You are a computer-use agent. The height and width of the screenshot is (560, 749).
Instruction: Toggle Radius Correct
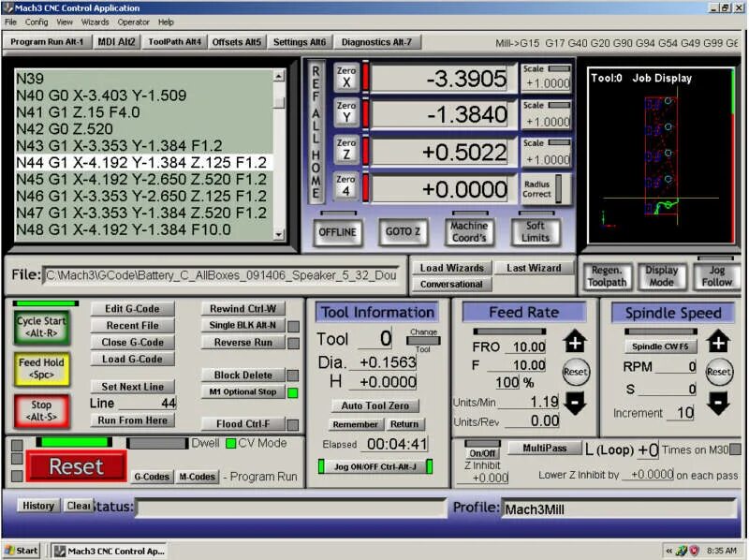546,189
